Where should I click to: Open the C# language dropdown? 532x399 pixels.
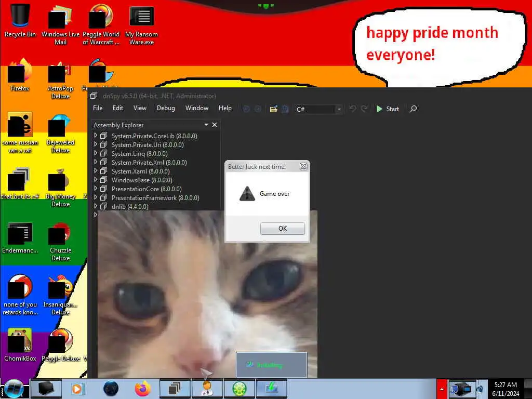(x=318, y=109)
